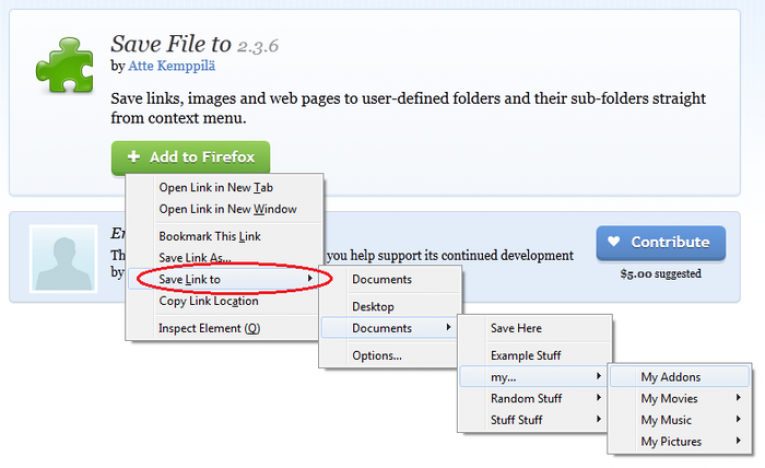Expand the Stuff Stuff folder
The width and height of the screenshot is (765, 468).
pyautogui.click(x=533, y=420)
